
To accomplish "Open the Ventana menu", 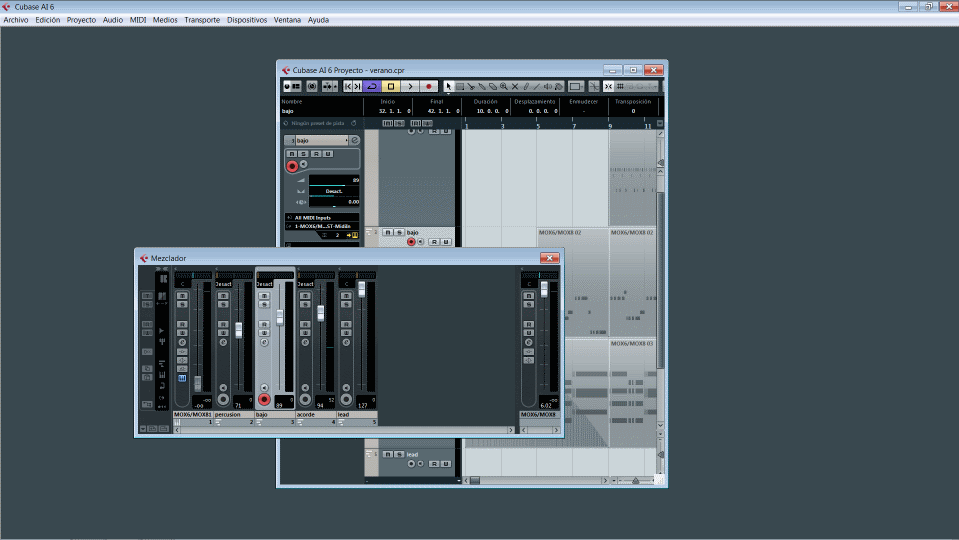I will coord(287,20).
